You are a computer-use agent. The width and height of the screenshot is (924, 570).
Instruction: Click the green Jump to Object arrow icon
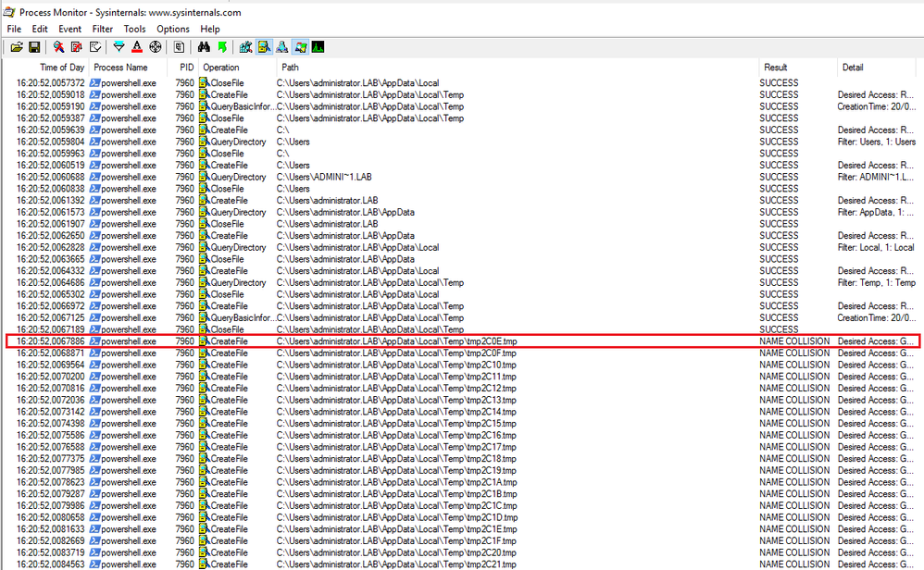click(222, 47)
